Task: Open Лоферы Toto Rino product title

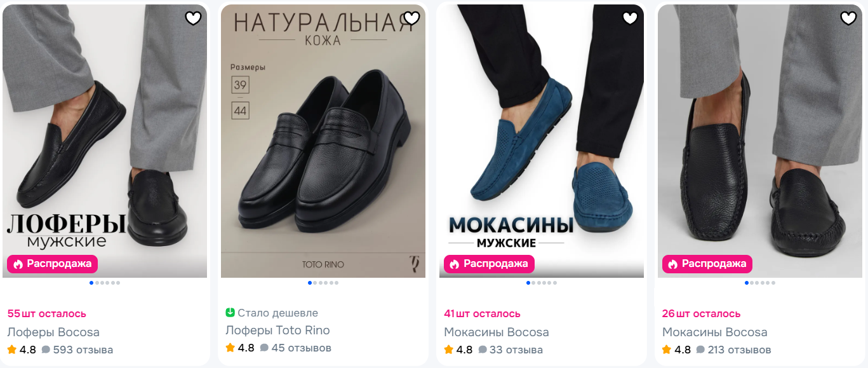Action: 277,331
